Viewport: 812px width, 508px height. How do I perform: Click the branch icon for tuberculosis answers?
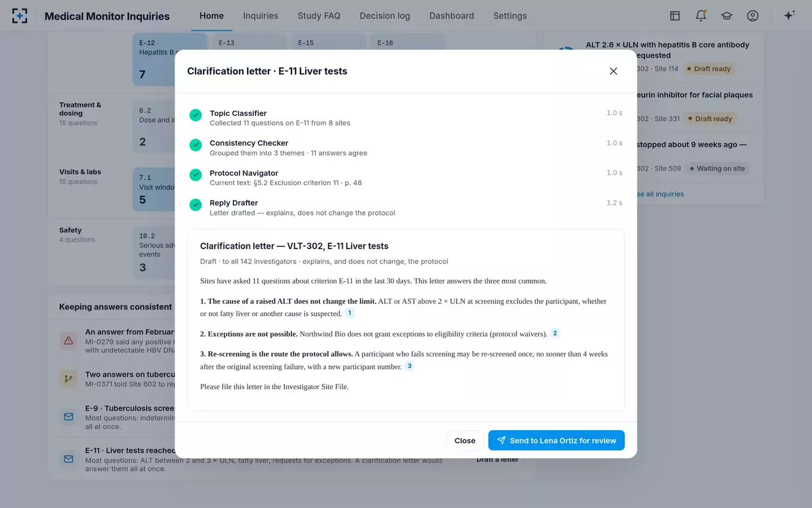pos(68,379)
